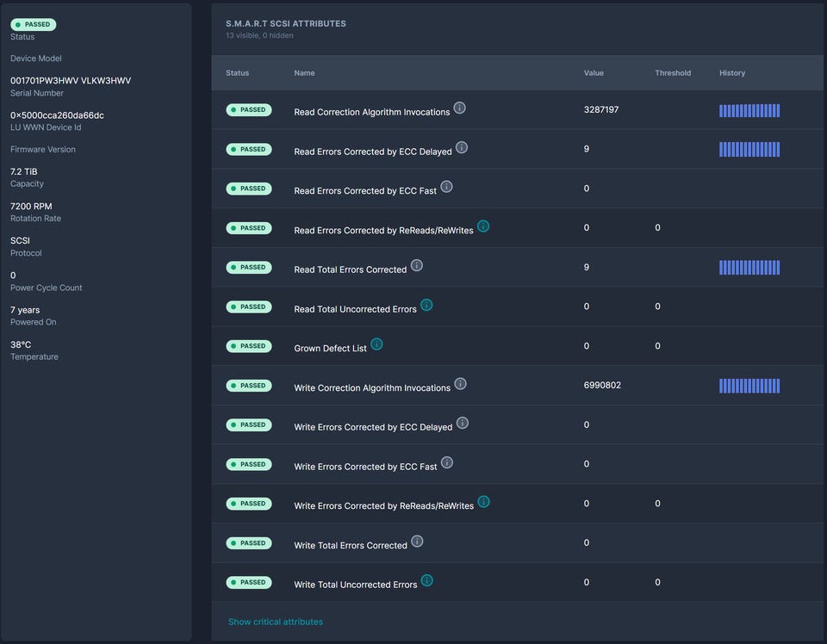827x644 pixels.
Task: Click info icon for Read Errors Corrected by ReReads/ReWrites
Action: (483, 226)
